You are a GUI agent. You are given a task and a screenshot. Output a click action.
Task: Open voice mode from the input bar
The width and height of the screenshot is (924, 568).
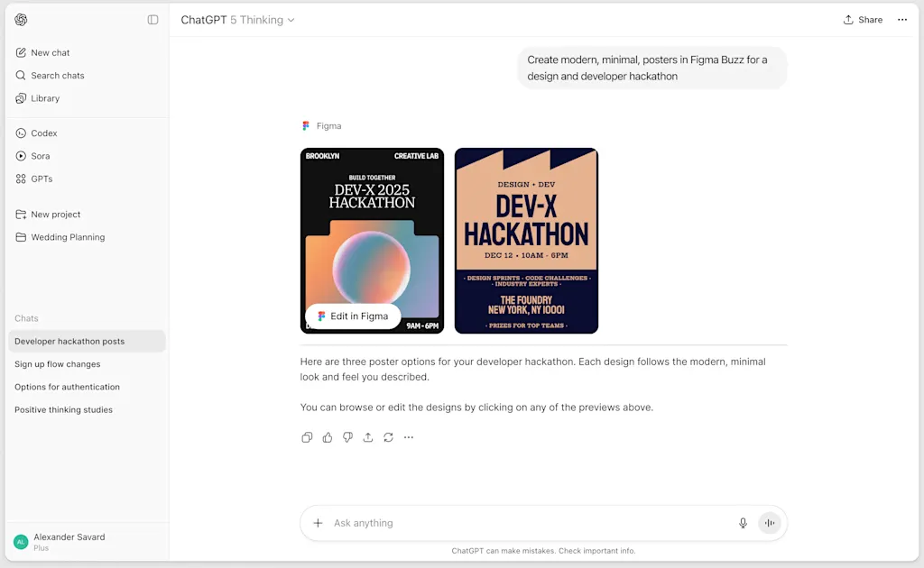[x=770, y=523]
